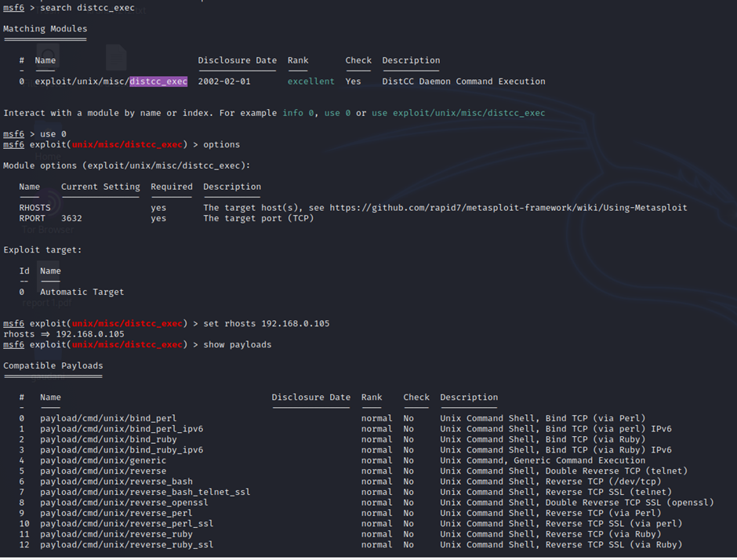Click 'Double Reverse TCP (telnet)' description
The height and width of the screenshot is (560, 737).
(616, 471)
